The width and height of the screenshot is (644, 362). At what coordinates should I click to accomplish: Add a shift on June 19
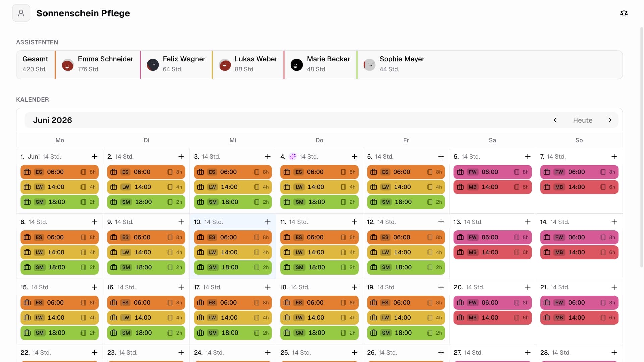(x=441, y=287)
